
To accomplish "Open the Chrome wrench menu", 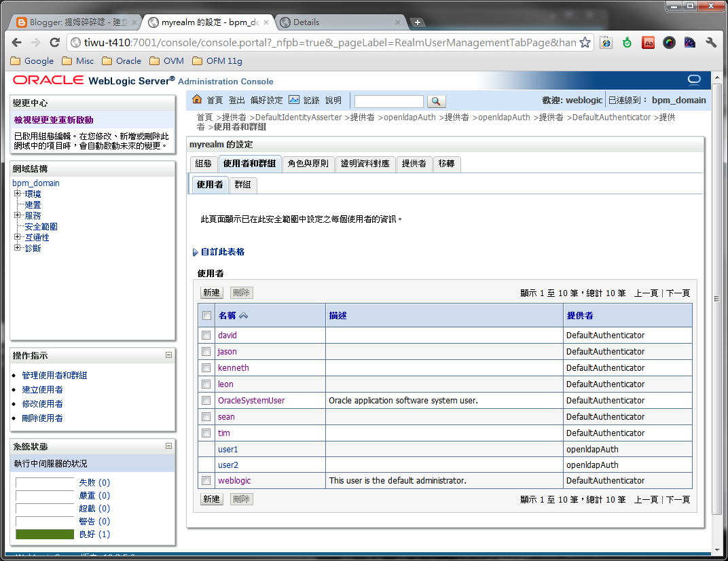I will tap(711, 43).
